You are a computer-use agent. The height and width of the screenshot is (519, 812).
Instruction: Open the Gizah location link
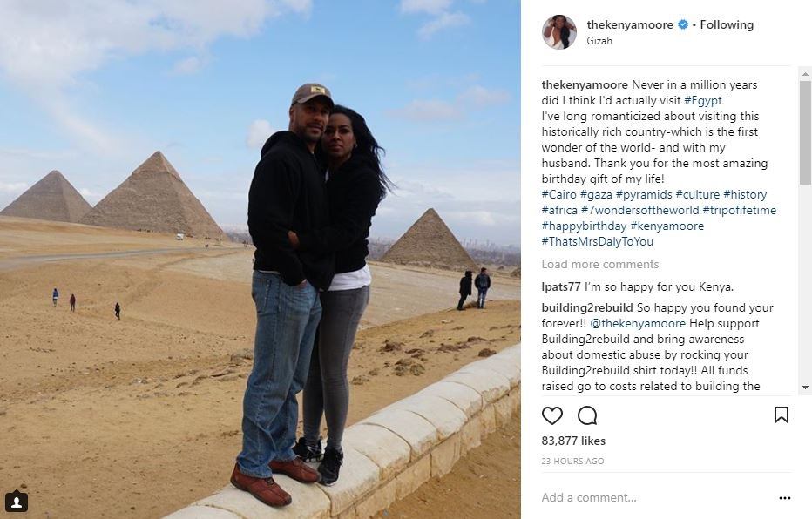coord(599,40)
